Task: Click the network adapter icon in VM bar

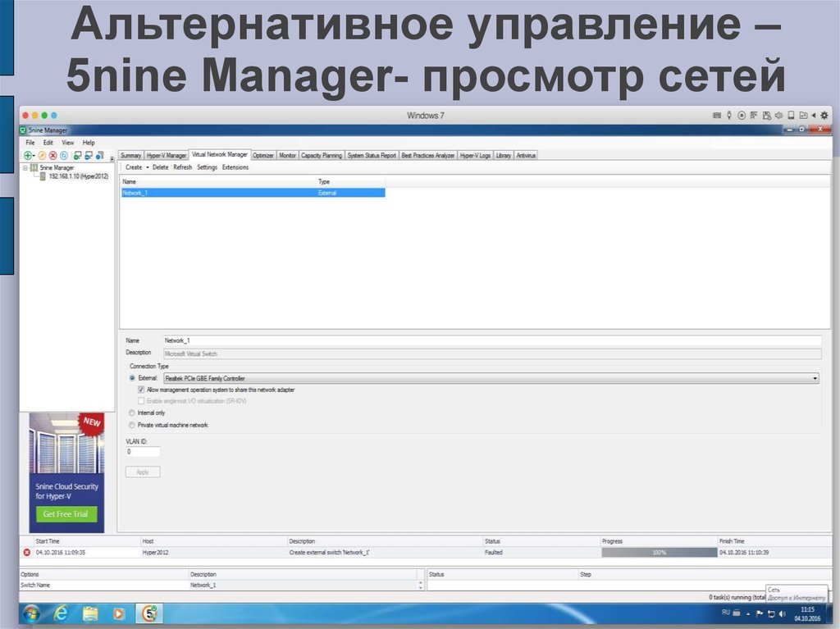Action: point(754,115)
